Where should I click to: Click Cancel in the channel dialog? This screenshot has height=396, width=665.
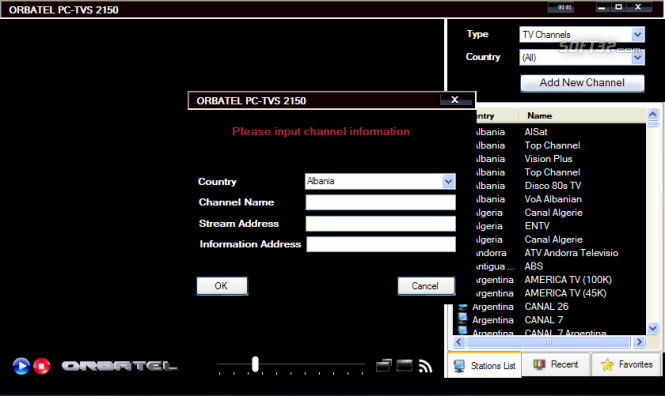coord(426,286)
